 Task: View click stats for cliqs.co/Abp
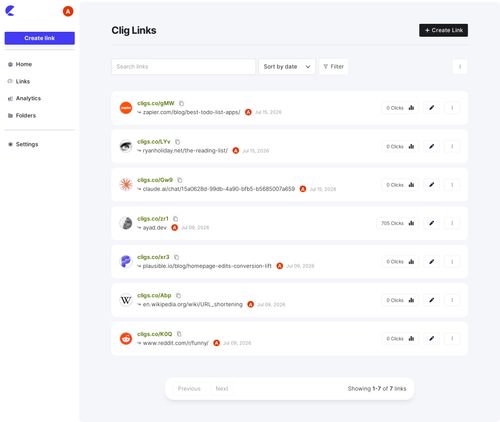400,300
